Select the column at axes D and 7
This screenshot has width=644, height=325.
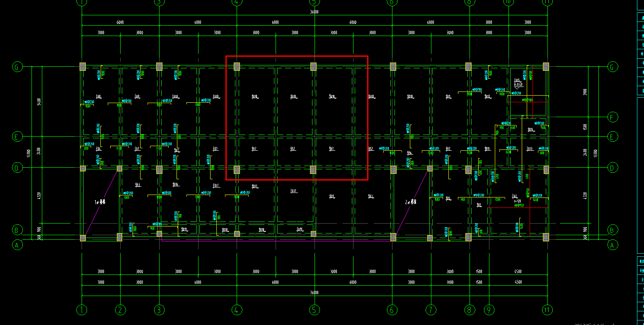[430, 169]
